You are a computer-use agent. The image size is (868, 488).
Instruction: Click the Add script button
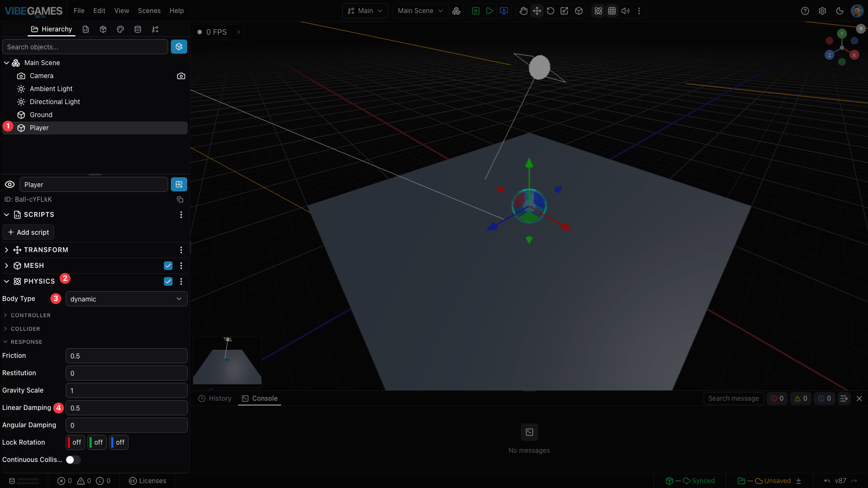coord(28,232)
